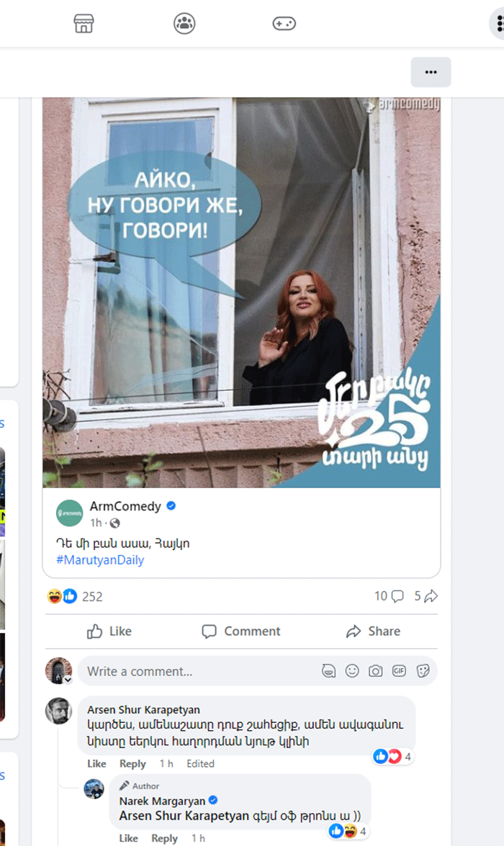
Task: Open the Gaming controller icon
Action: pos(284,23)
